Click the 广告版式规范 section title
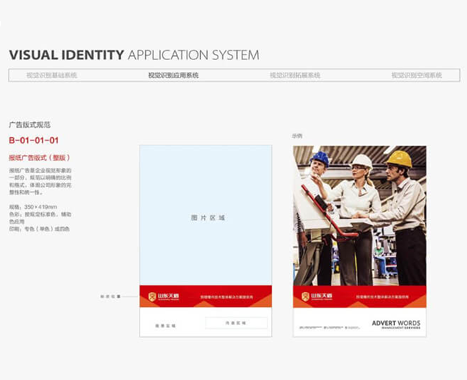 tap(30, 125)
